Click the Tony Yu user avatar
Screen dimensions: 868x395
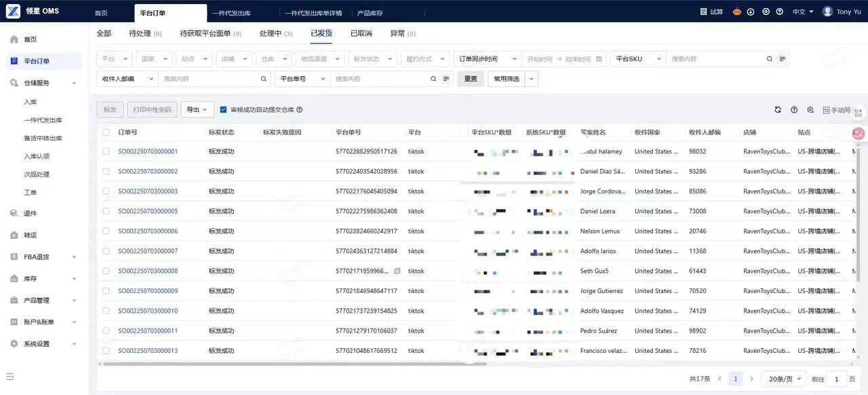827,12
